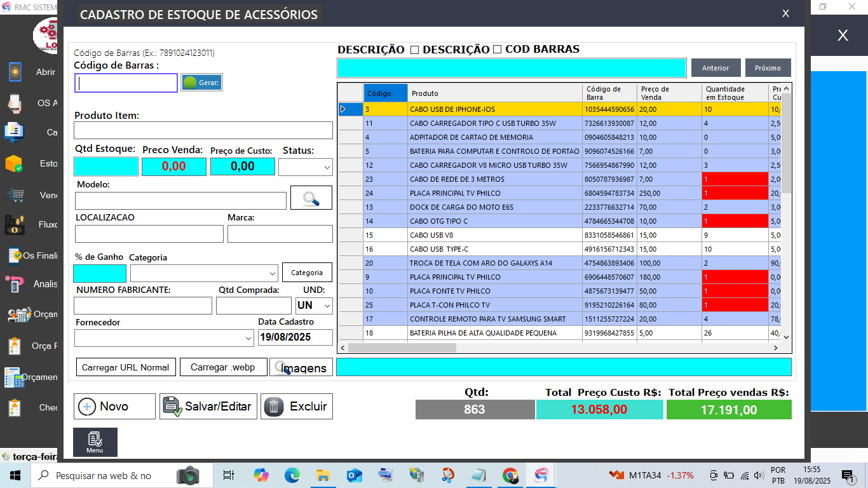Open the Orçamen sheet sidebar icon
This screenshot has height=488, width=868.
tap(14, 377)
